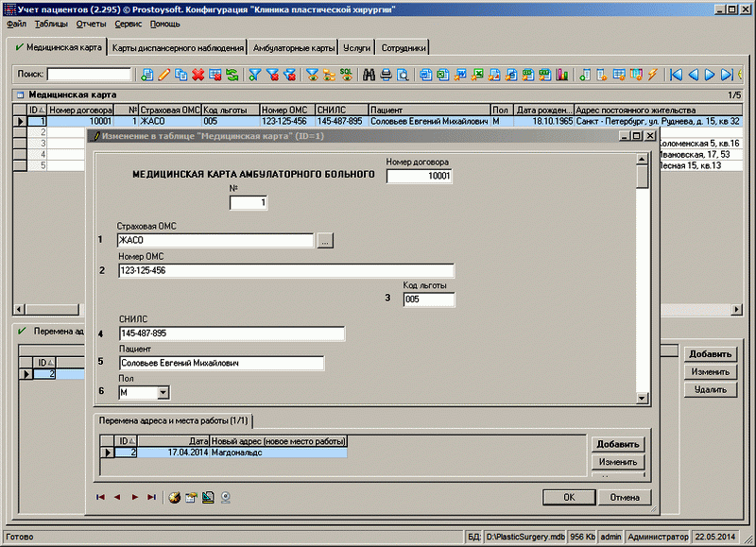Open the Пол dropdown list
The image size is (756, 547).
[x=163, y=392]
